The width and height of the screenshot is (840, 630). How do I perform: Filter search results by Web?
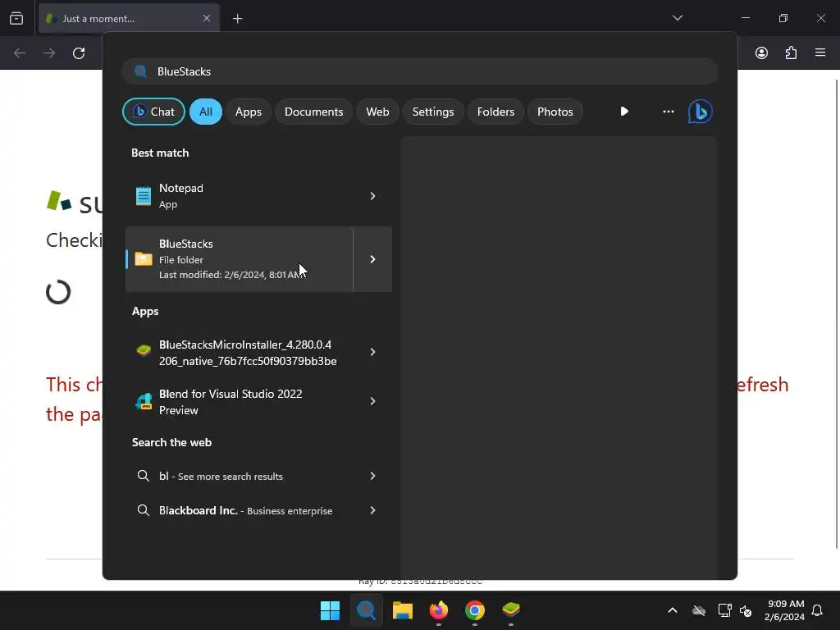click(377, 112)
